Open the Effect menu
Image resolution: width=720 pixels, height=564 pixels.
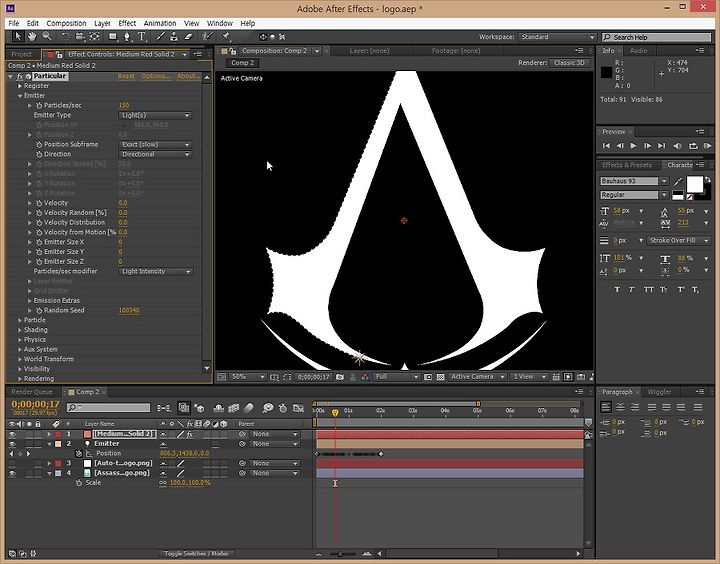127,23
